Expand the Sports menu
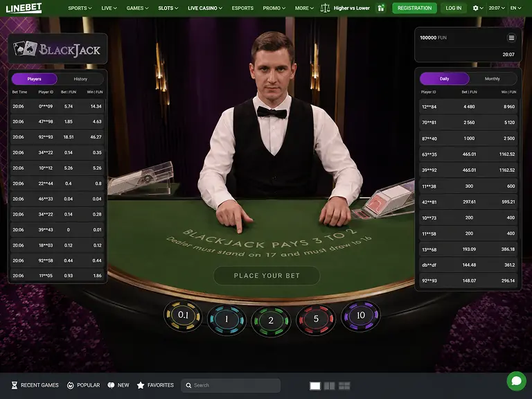 tap(80, 8)
